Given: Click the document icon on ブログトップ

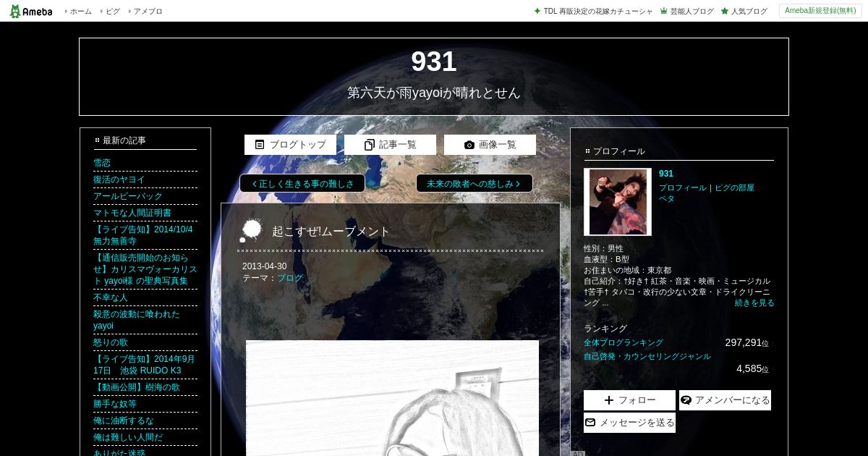Looking at the screenshot, I should click(x=260, y=145).
